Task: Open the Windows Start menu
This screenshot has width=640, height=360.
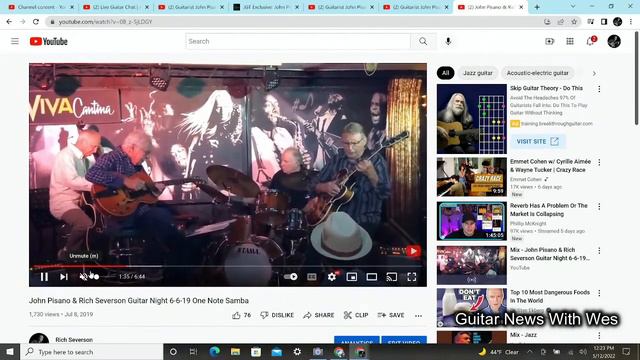Action: point(10,351)
